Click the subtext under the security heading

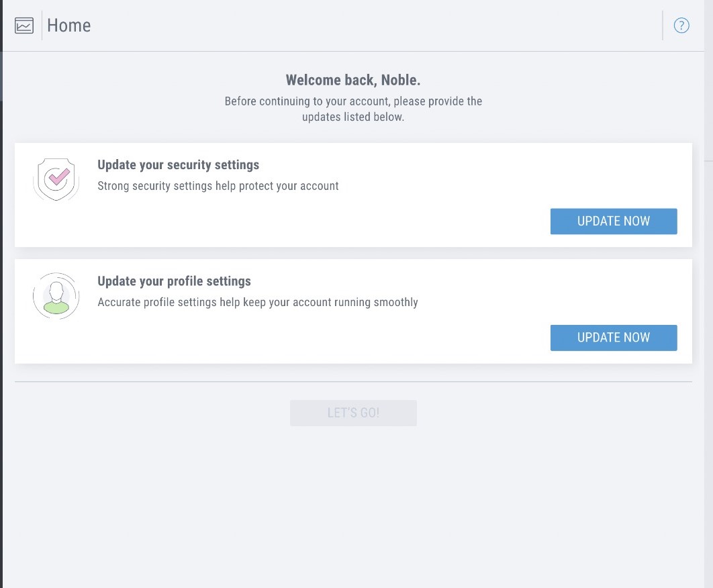pos(219,186)
